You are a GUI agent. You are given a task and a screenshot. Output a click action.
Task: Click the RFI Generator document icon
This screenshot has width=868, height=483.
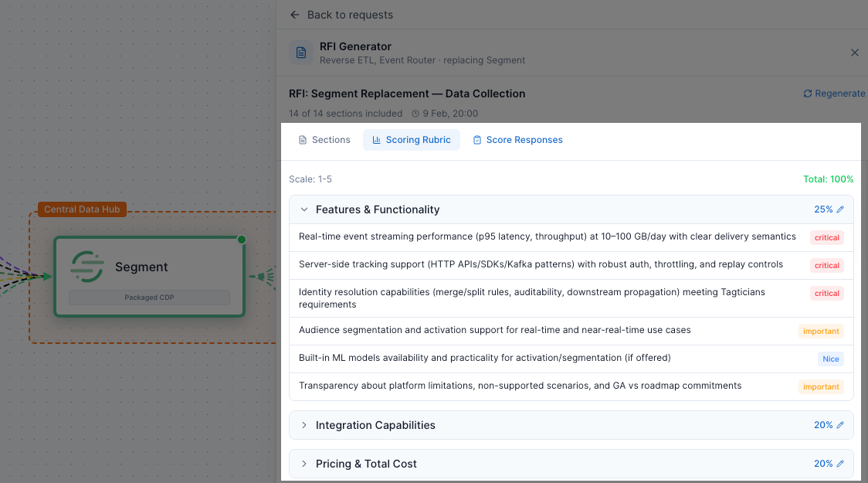(x=301, y=53)
